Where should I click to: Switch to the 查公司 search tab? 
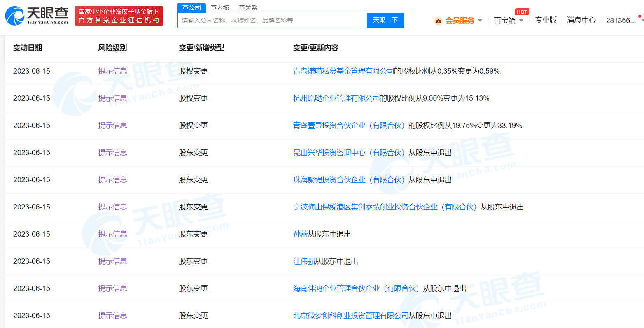coord(191,8)
